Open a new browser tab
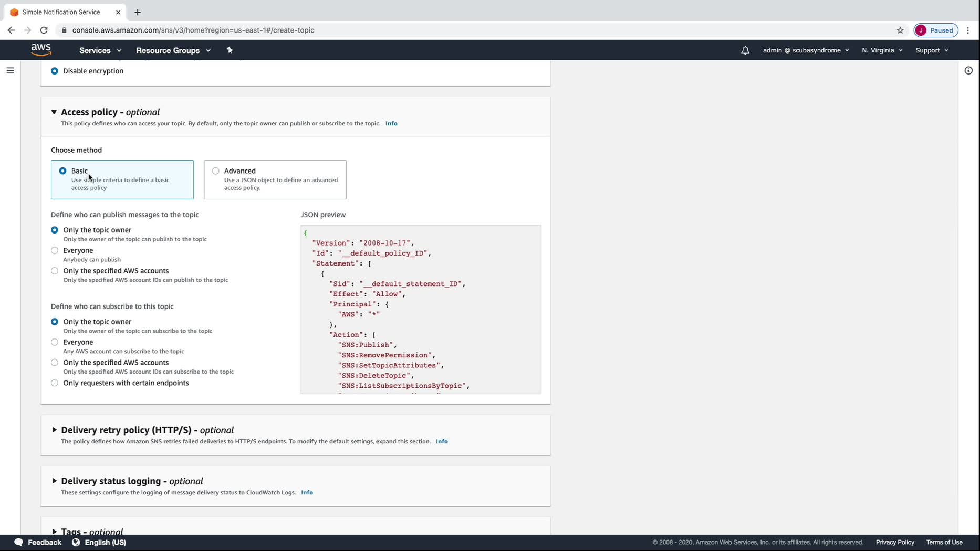Image resolution: width=980 pixels, height=551 pixels. [x=138, y=12]
